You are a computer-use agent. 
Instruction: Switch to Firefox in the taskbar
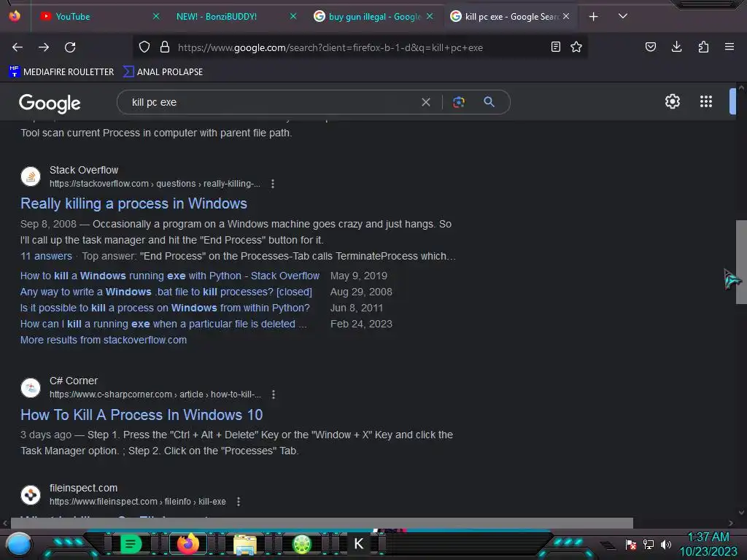click(x=187, y=544)
